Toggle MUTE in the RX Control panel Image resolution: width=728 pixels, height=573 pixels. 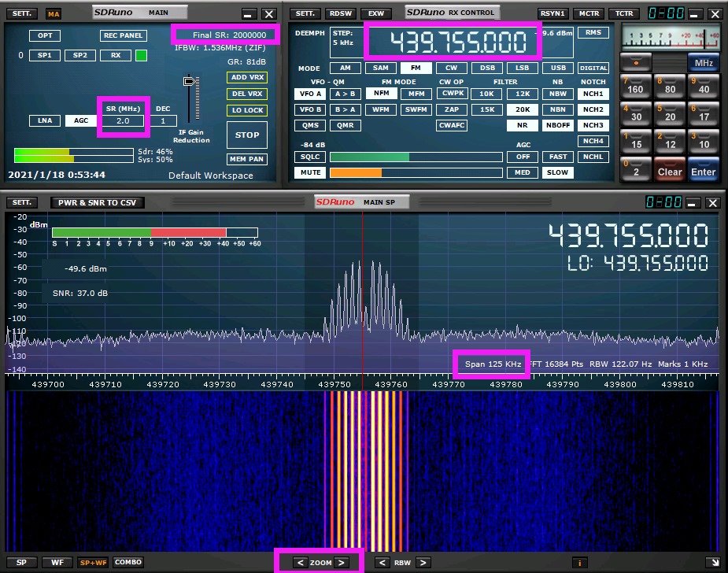(x=309, y=172)
